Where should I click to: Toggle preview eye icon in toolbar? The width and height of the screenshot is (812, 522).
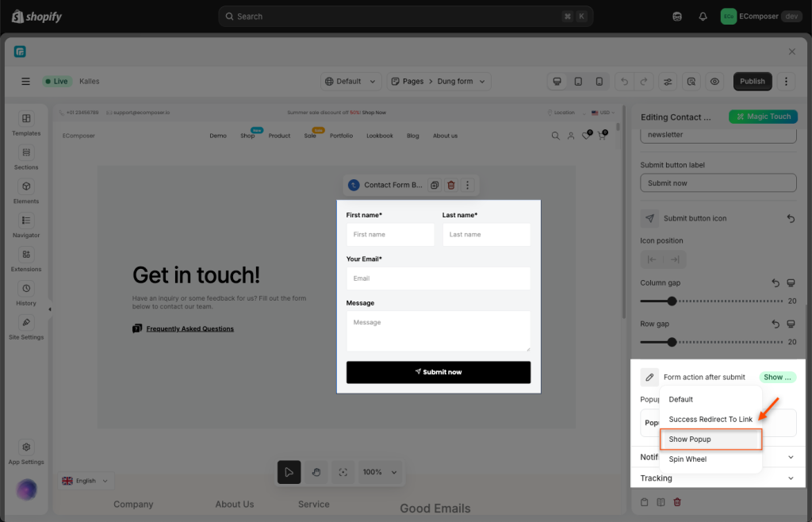point(714,81)
